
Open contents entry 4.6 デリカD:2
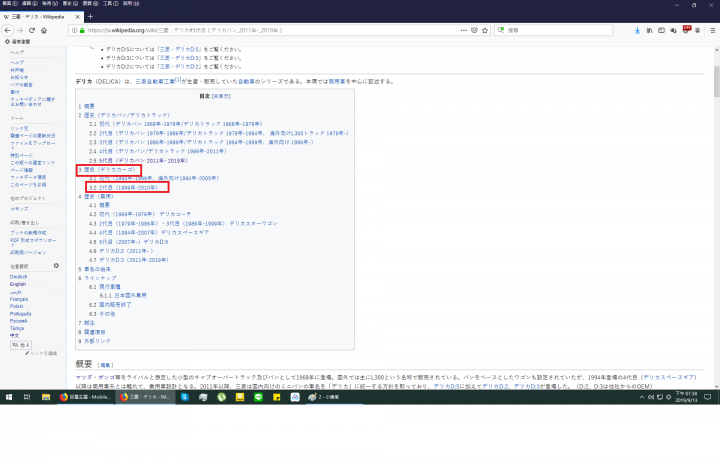click(121, 251)
